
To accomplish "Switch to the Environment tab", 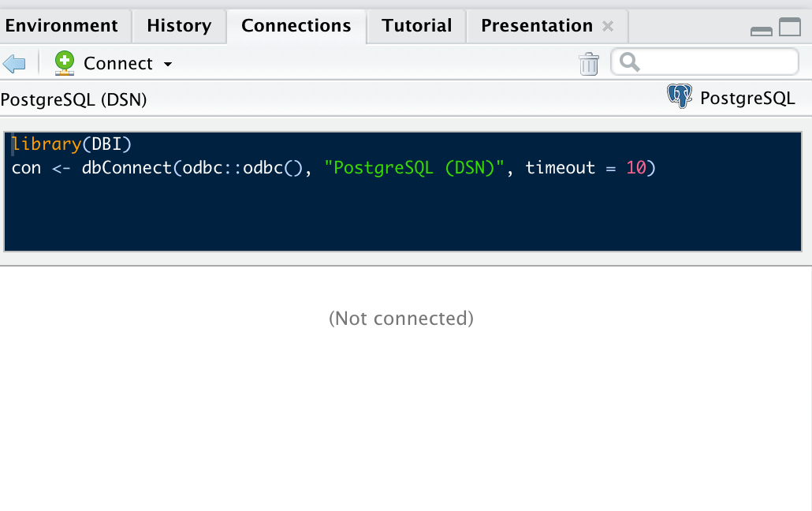I will (63, 25).
